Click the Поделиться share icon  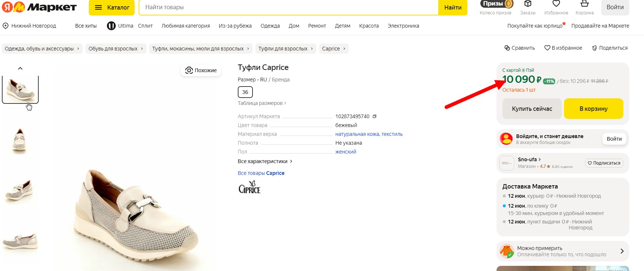tap(594, 48)
